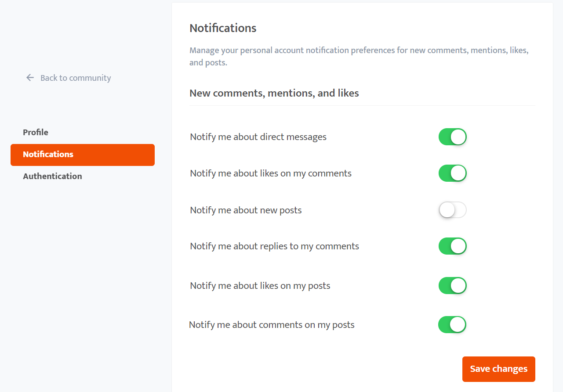Viewport: 563px width, 392px height.
Task: Open the Profile settings section
Action: (36, 132)
